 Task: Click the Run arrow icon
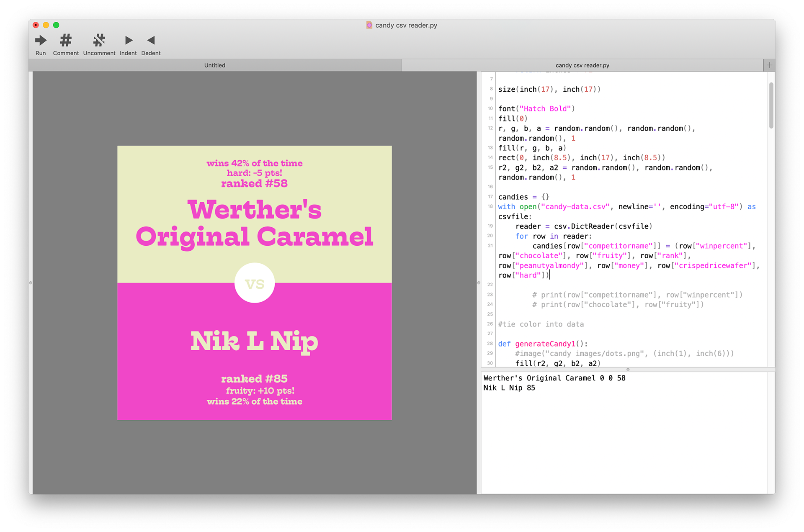pyautogui.click(x=41, y=41)
